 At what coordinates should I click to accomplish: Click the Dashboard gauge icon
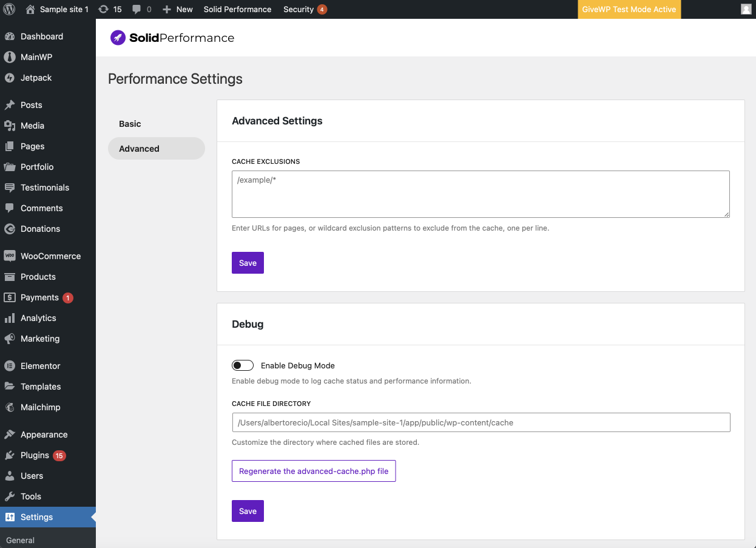(10, 36)
